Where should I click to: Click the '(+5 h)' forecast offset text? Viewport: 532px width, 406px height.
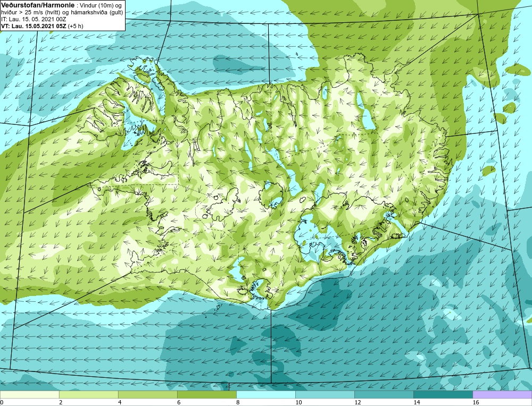tap(76, 26)
